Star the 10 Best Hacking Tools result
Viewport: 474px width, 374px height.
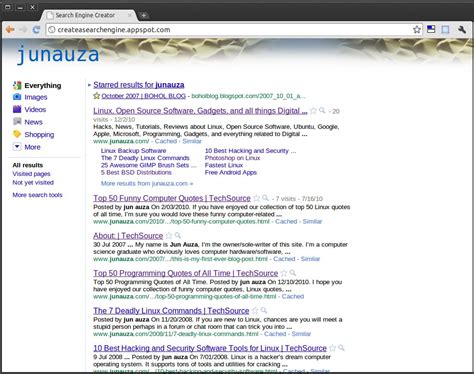pyautogui.click(x=332, y=348)
